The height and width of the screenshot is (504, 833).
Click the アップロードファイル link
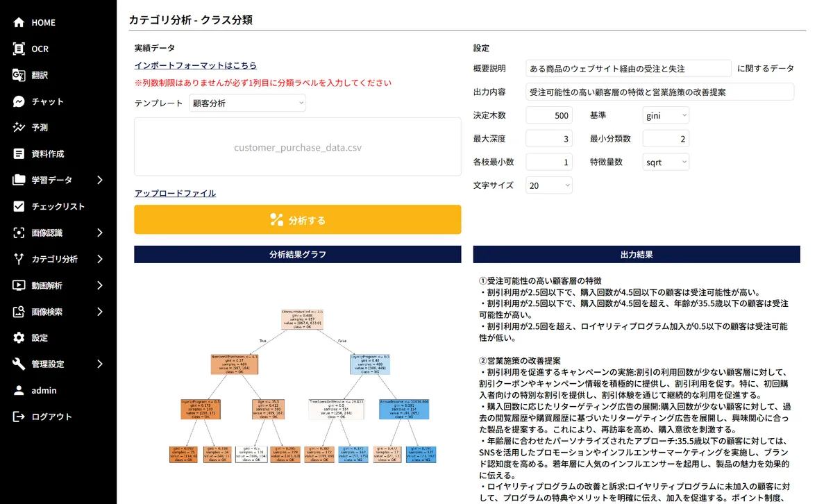[175, 193]
